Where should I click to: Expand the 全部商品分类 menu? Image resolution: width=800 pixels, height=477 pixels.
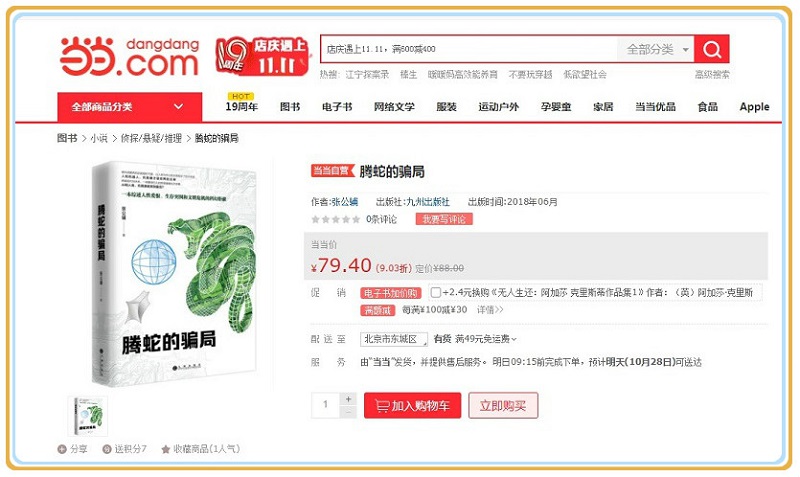click(x=130, y=107)
